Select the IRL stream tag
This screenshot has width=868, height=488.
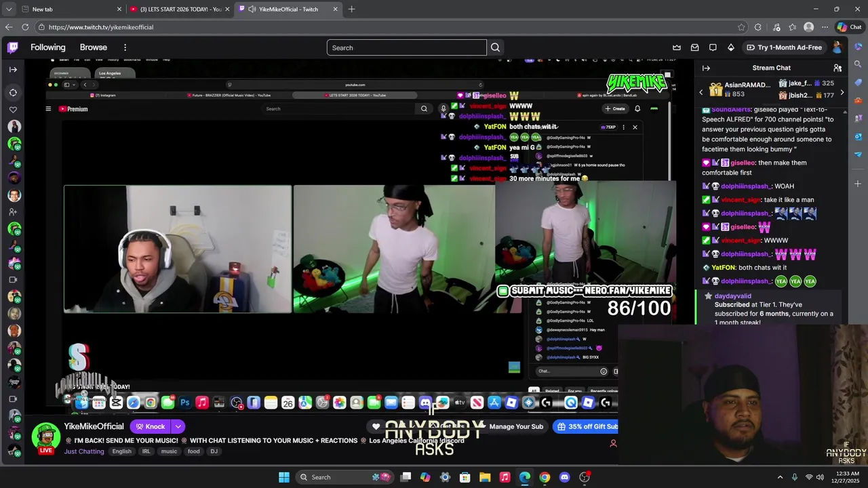coord(146,451)
